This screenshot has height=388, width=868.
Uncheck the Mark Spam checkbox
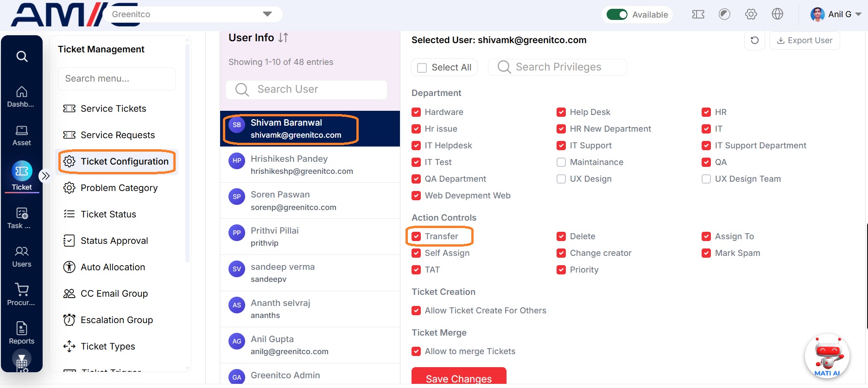[706, 253]
